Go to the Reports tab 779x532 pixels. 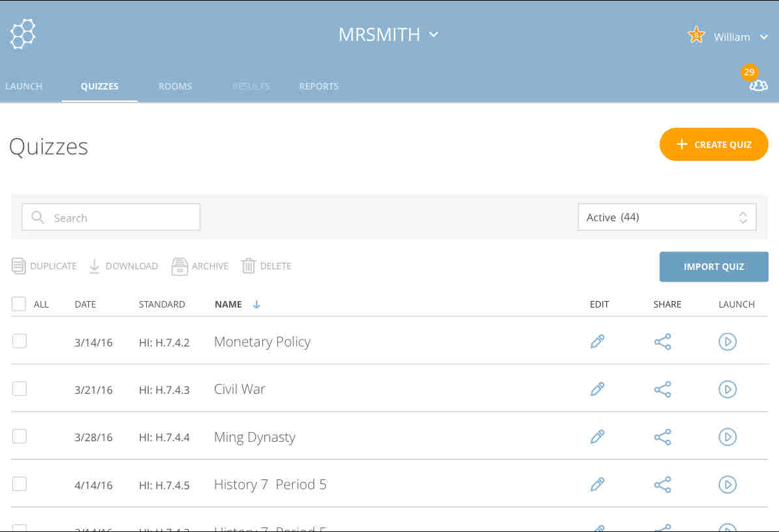[319, 86]
